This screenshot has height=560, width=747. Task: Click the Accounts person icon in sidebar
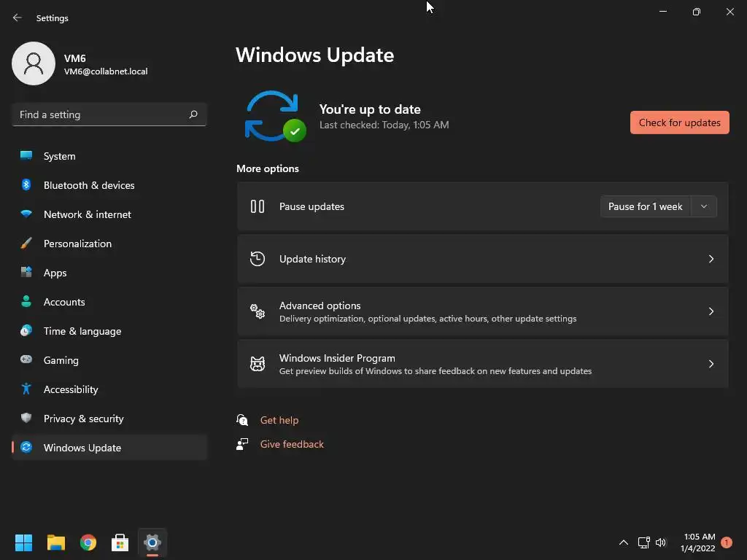click(x=26, y=301)
